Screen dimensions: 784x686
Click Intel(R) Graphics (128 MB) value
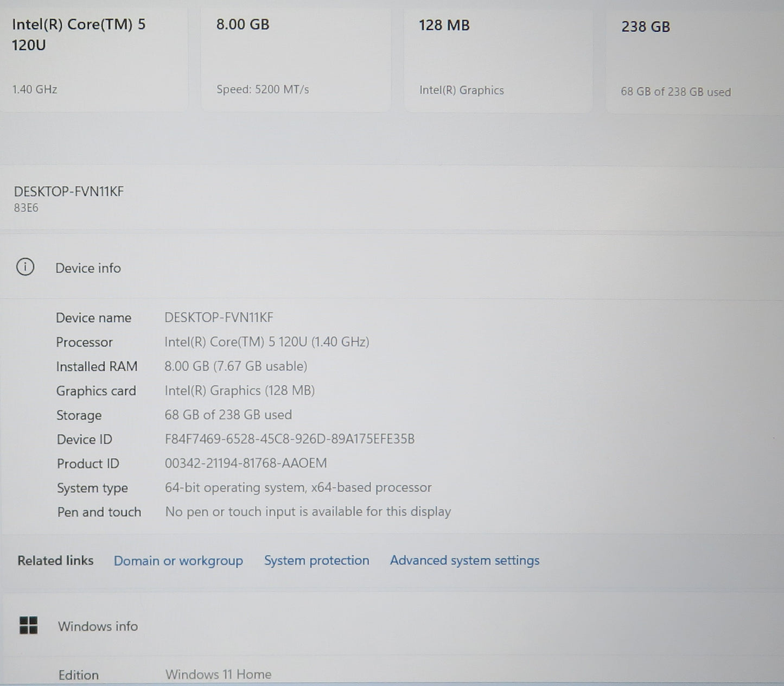pos(239,390)
